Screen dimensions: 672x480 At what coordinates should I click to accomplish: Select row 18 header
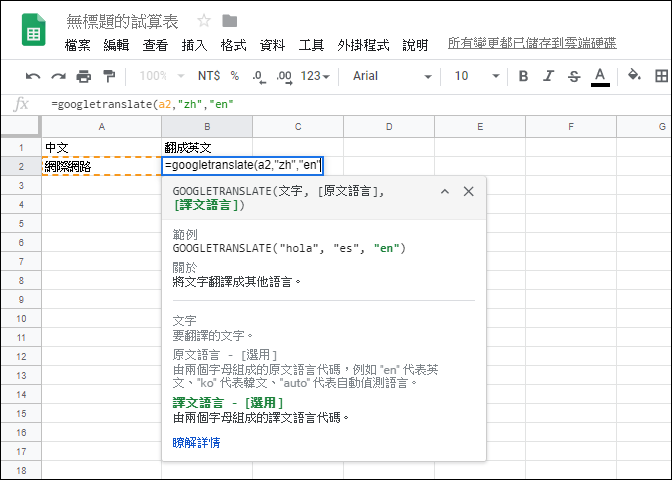pyautogui.click(x=21, y=470)
